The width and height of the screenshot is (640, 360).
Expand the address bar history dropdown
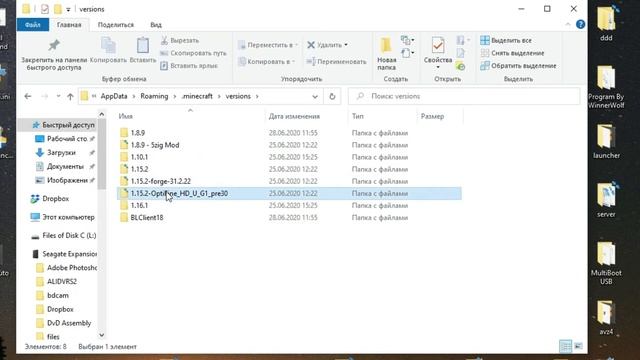click(315, 96)
